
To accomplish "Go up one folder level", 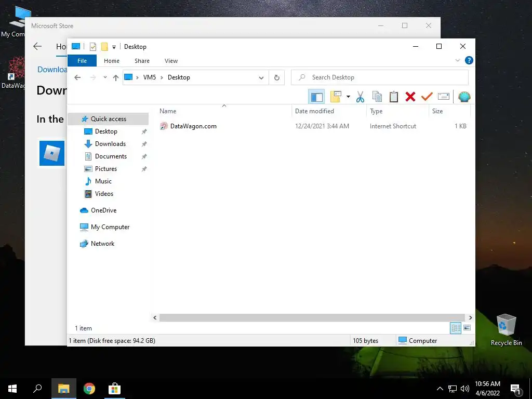I will pos(116,78).
